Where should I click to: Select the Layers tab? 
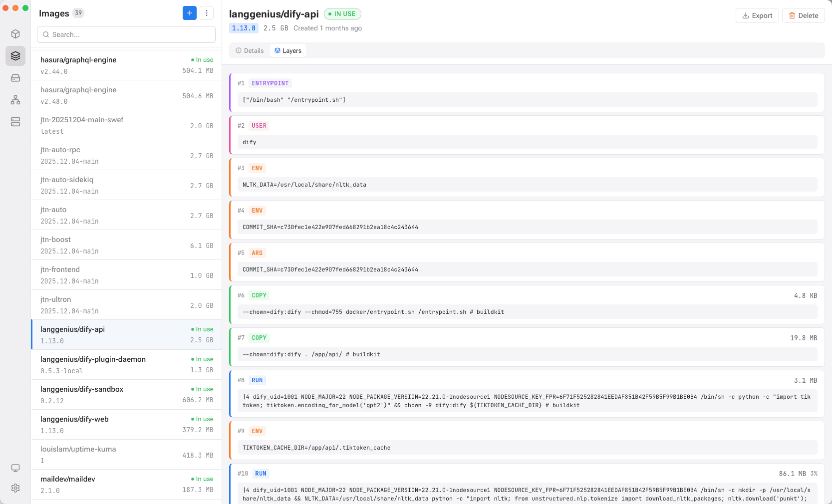(288, 50)
